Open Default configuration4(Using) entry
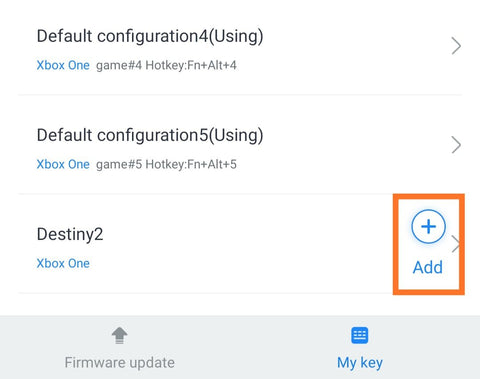 click(240, 48)
